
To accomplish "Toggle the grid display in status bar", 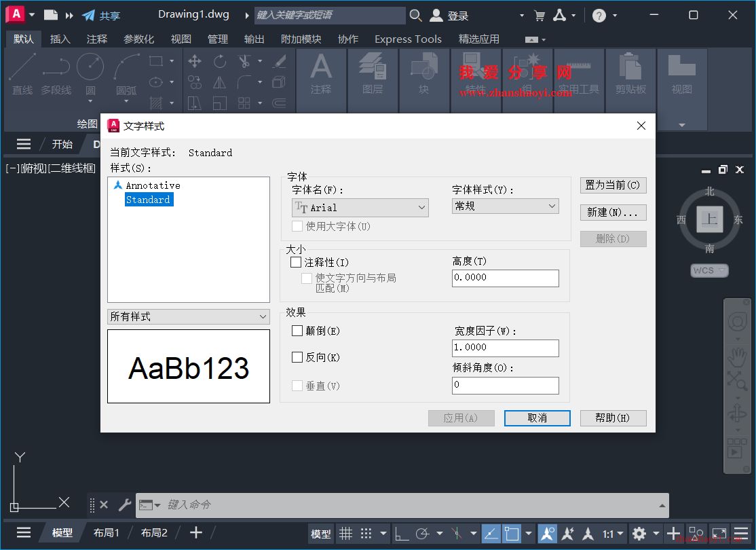I will [345, 534].
